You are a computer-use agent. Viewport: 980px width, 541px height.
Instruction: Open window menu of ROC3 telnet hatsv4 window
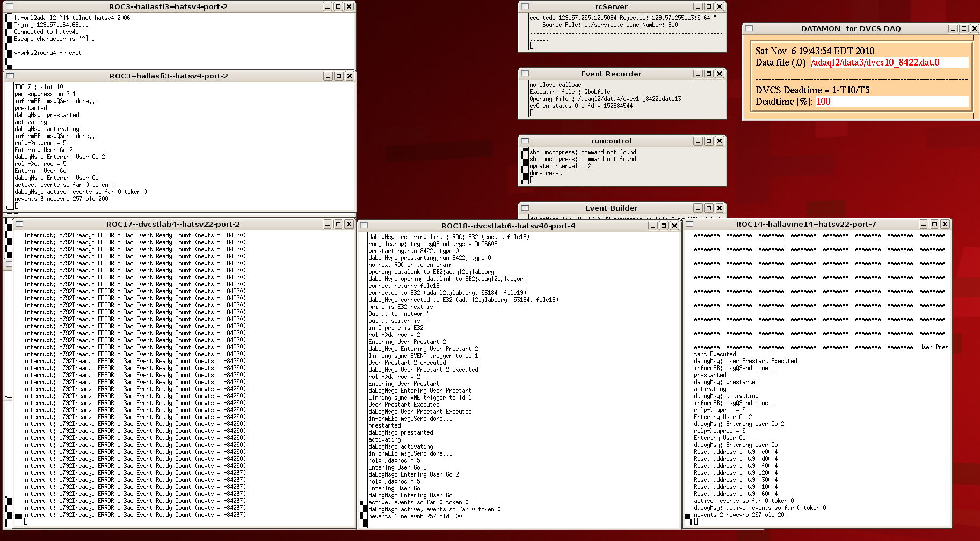click(x=10, y=6)
